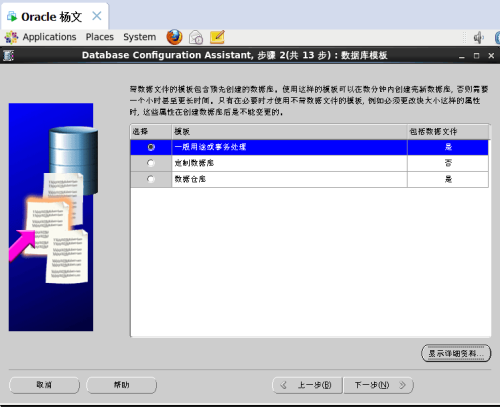Click the 帮助 (Help) button
The image size is (500, 407).
[x=121, y=385]
